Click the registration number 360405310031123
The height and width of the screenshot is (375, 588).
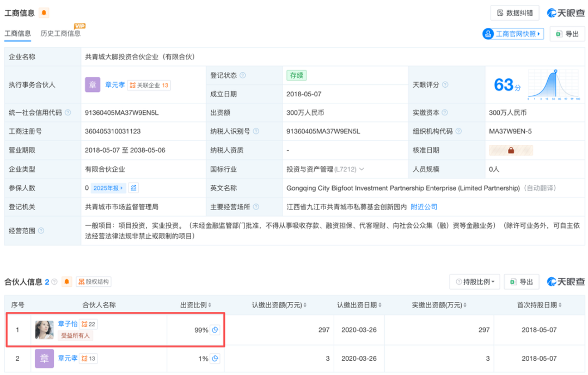(x=113, y=131)
